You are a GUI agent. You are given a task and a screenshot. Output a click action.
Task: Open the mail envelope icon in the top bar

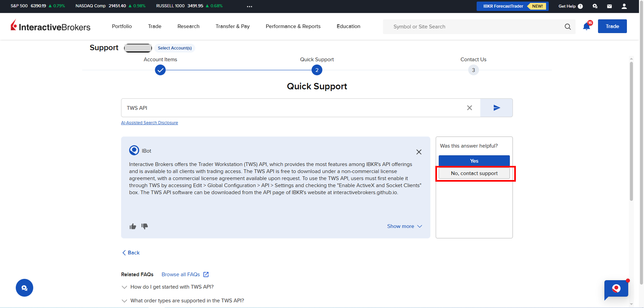pos(609,6)
